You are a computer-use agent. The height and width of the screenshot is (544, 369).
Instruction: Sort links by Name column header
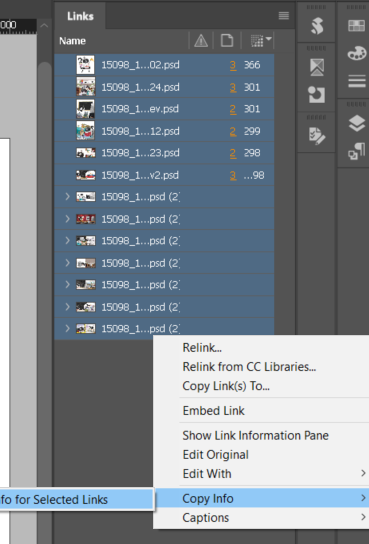(72, 41)
